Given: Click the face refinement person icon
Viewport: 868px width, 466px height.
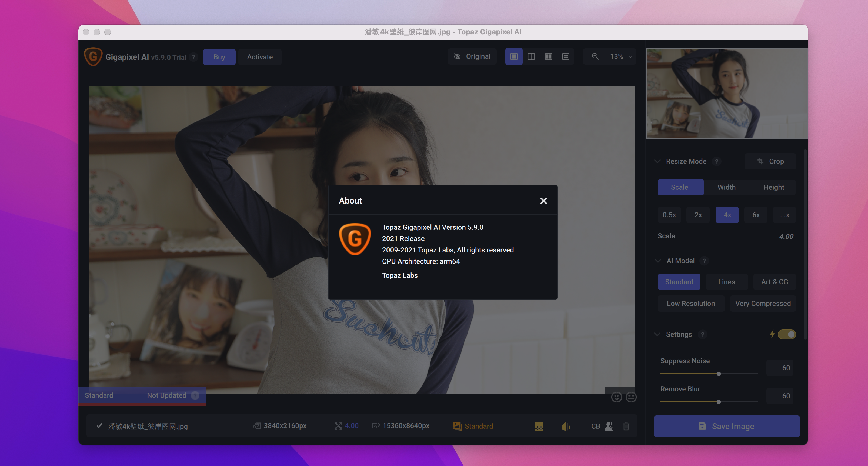Looking at the screenshot, I should tap(609, 426).
